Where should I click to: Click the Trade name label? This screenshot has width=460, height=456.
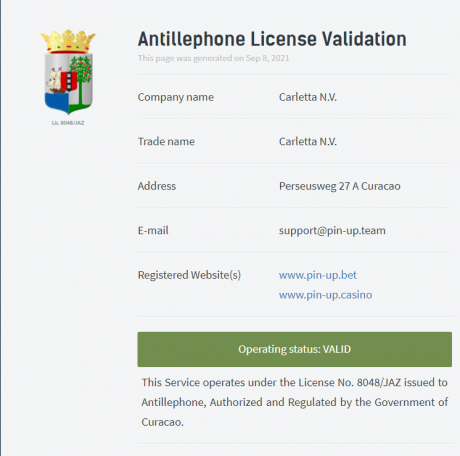[x=166, y=141]
